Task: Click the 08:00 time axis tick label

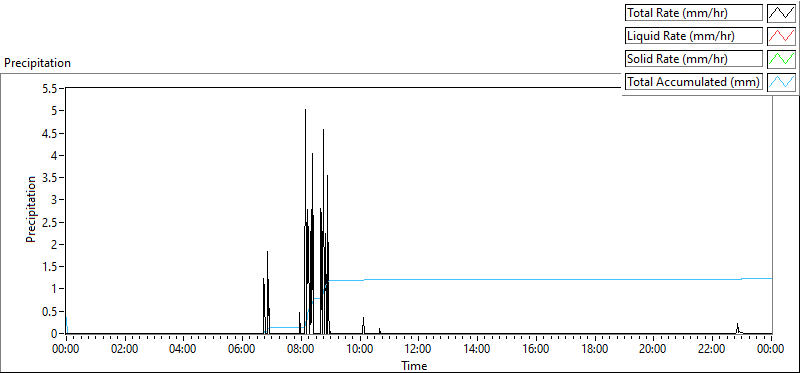Action: pyautogui.click(x=301, y=350)
